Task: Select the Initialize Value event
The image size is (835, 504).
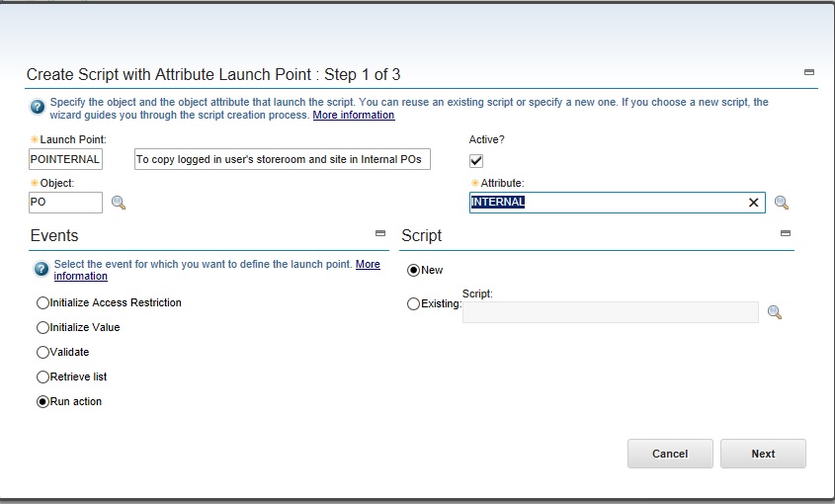Action: point(42,327)
